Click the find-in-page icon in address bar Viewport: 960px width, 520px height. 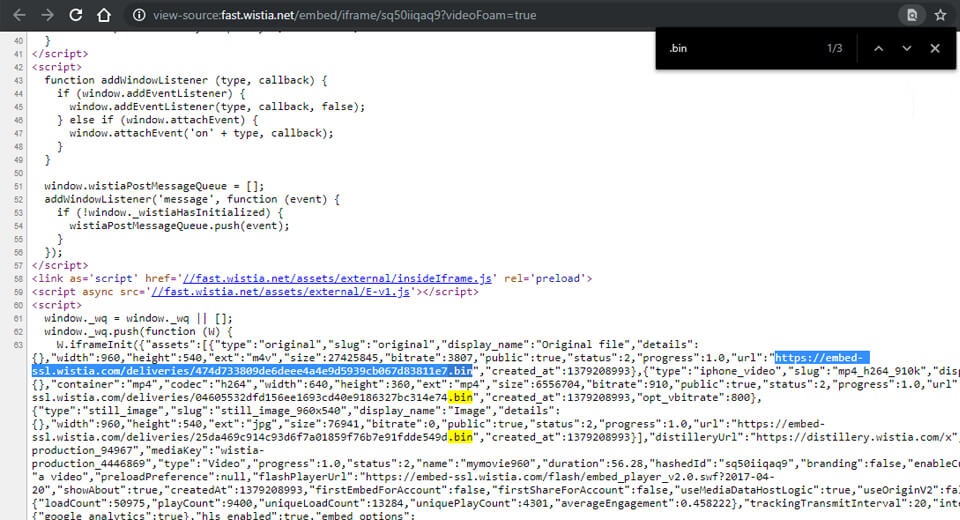click(x=910, y=15)
